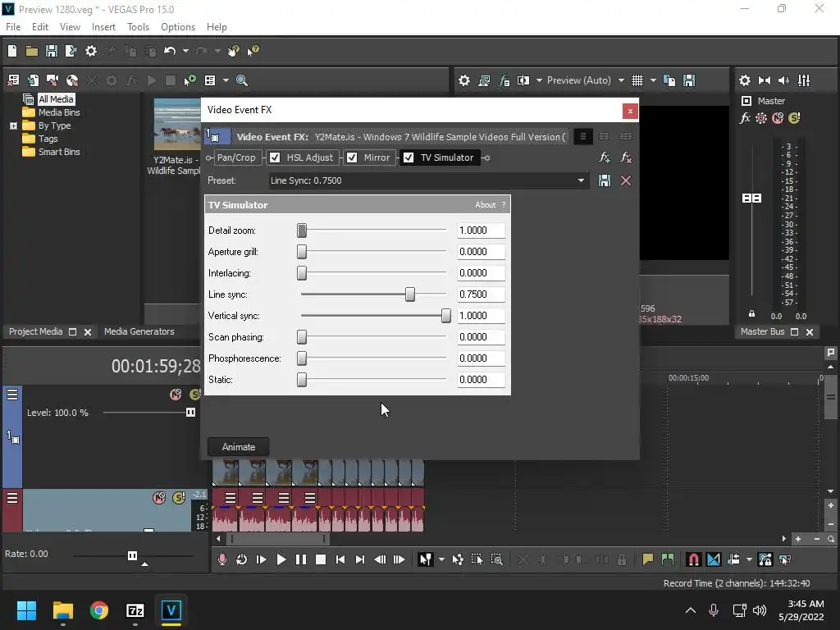Toggle loop playback icon
This screenshot has height=630, width=840.
pos(241,559)
